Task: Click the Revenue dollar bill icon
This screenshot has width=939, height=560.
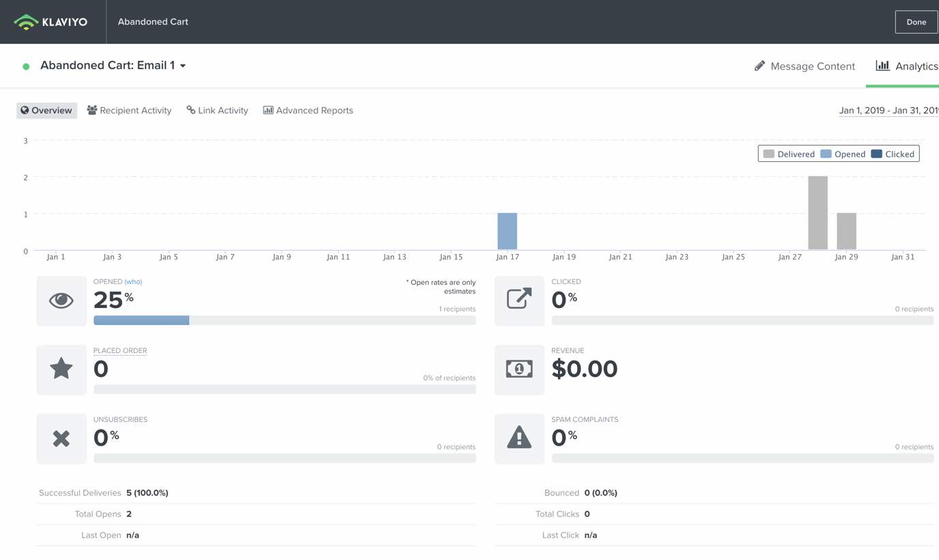Action: 519,369
